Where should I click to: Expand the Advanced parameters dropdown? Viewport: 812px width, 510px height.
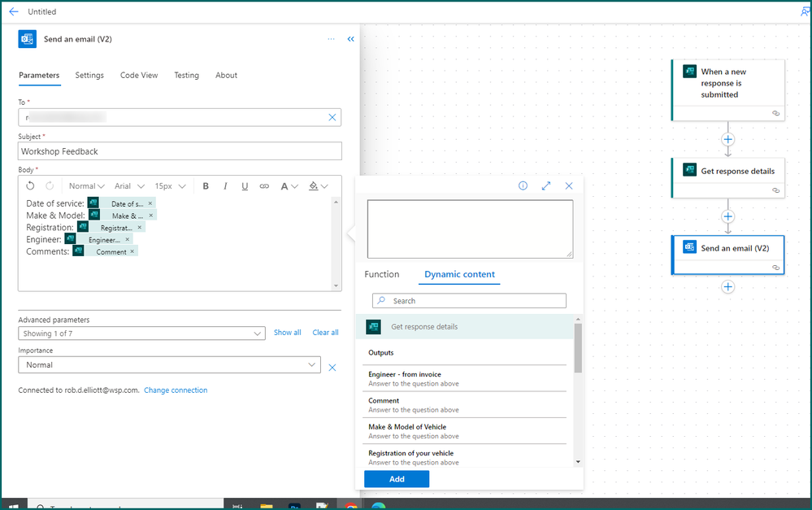(141, 333)
